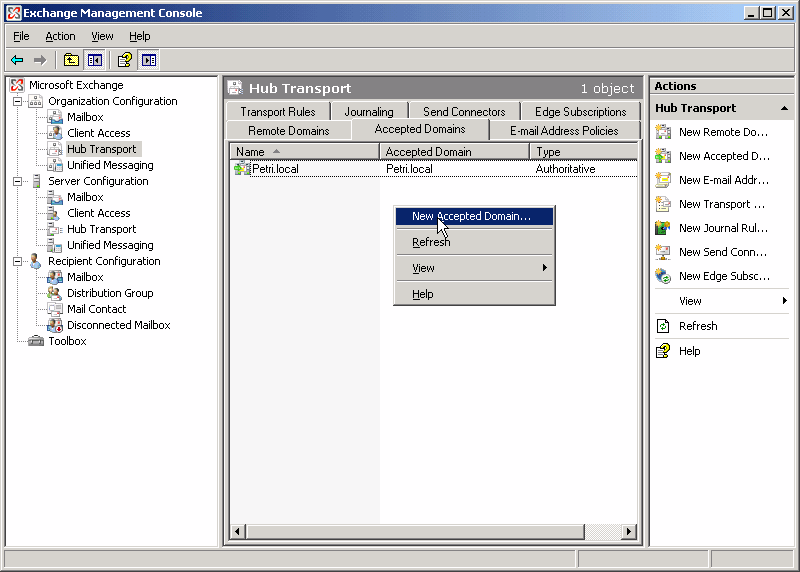
Task: Click the Accepted Domain column header
Action: pos(454,152)
